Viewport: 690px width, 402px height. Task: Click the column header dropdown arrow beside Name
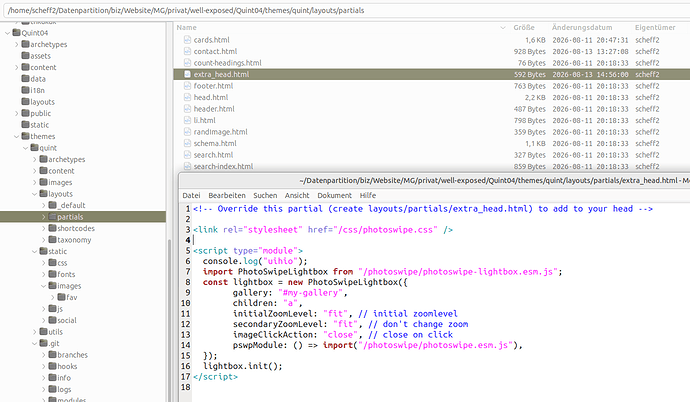click(503, 28)
